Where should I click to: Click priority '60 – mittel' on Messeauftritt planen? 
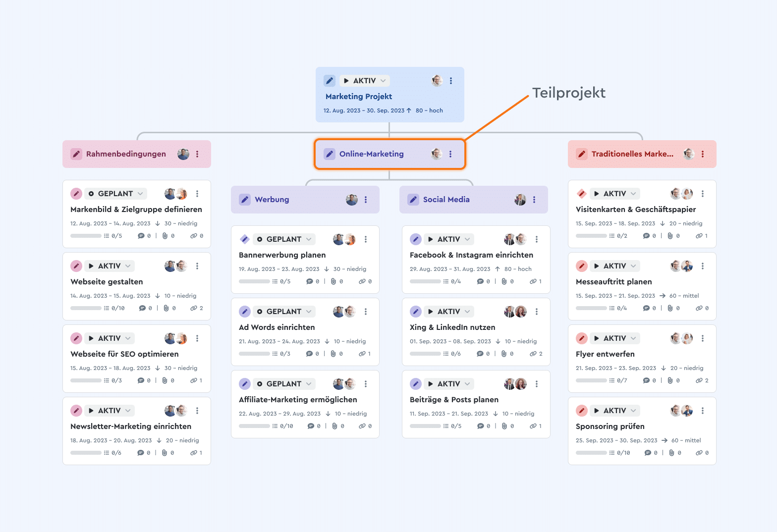pyautogui.click(x=684, y=296)
